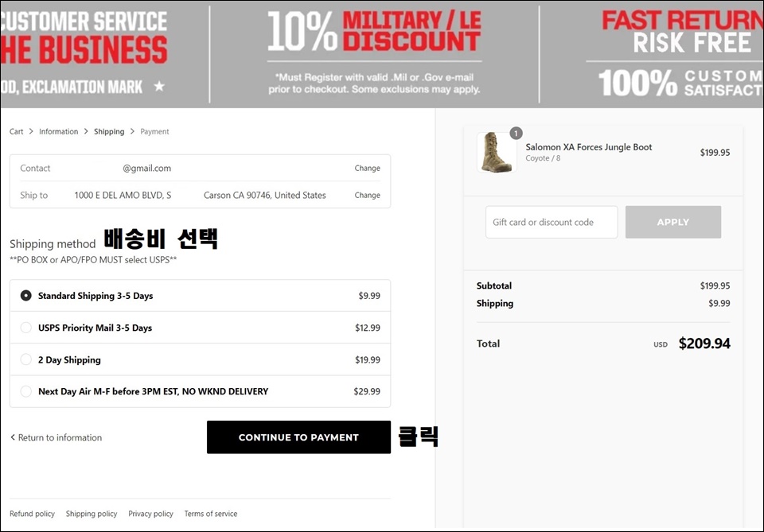
Task: Select the 2 Day Shipping radio button
Action: [x=25, y=359]
